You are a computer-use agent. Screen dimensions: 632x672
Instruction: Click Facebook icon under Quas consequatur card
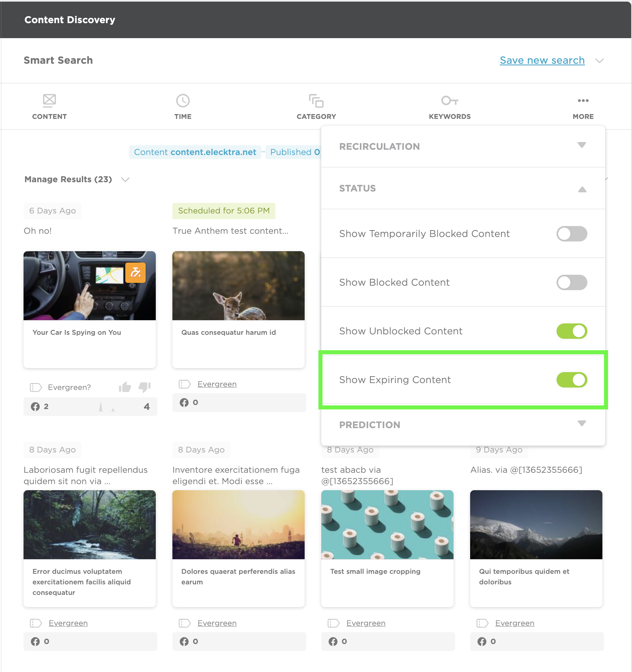tap(184, 402)
